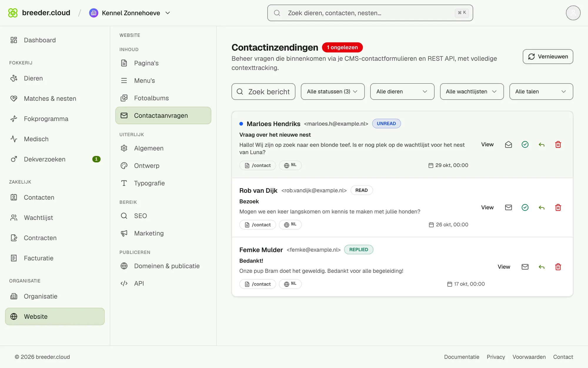Reply to Marloes Hendriks message
Image resolution: width=588 pixels, height=368 pixels.
(542, 145)
